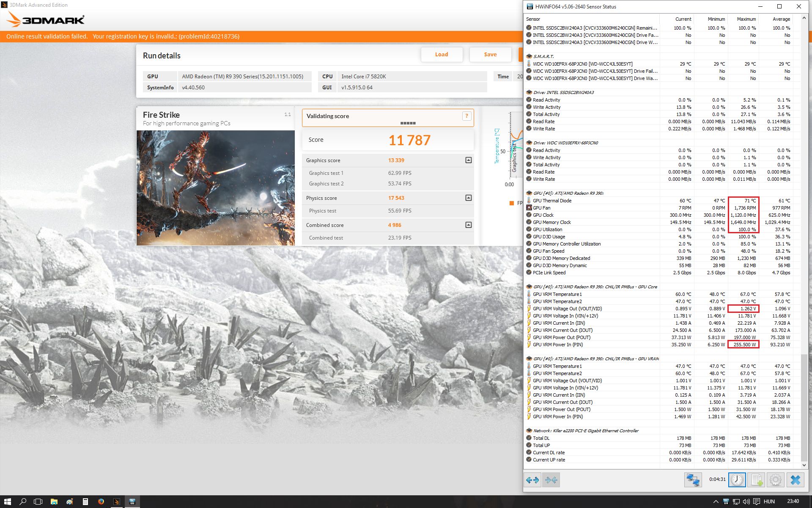Click the Maximum column header

pos(743,19)
